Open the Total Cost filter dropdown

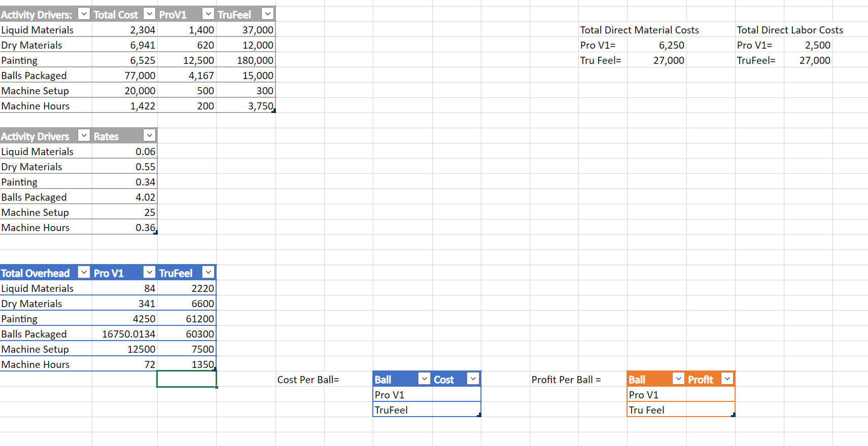click(x=149, y=14)
